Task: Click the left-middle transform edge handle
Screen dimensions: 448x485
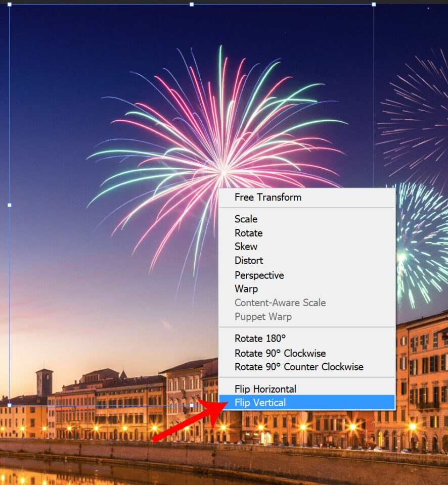Action: tap(10, 205)
